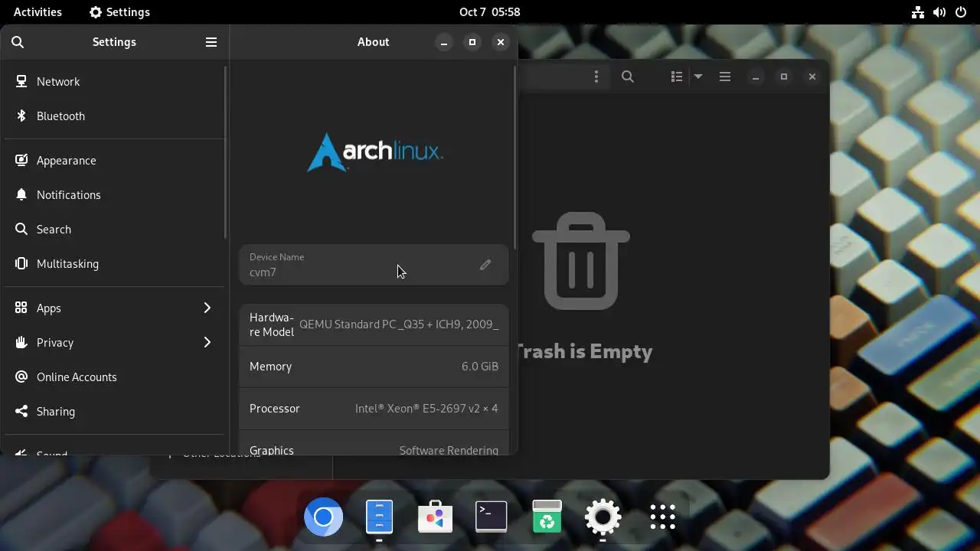Screen dimensions: 980x551
Task: Launch Terminal from the dock
Action: tap(491, 518)
